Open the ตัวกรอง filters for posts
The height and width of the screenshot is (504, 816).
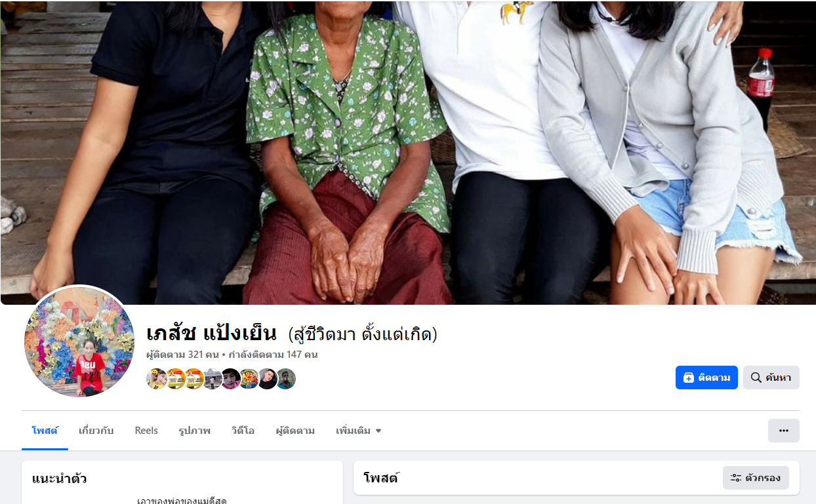[x=756, y=478]
